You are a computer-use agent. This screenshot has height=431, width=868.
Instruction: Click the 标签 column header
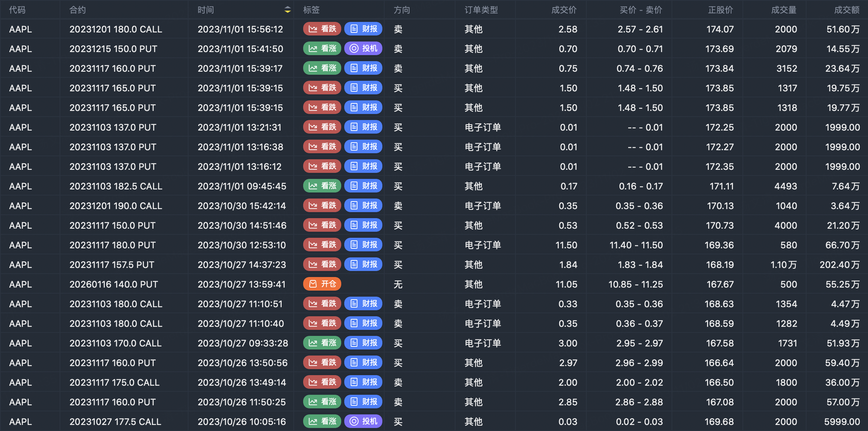311,10
